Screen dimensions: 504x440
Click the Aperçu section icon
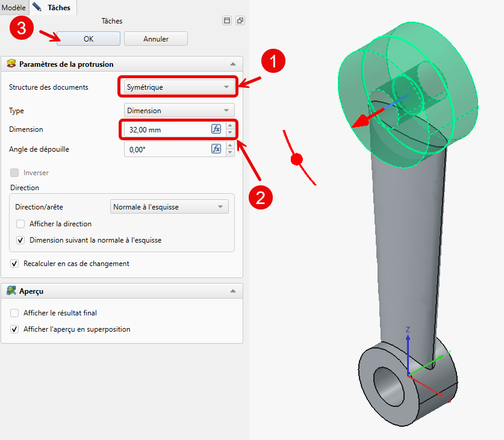(11, 291)
